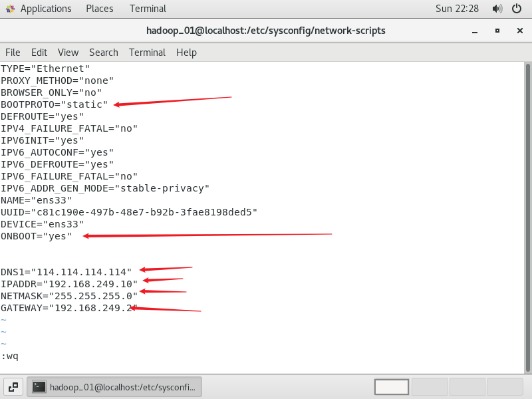Open the View menu
The height and width of the screenshot is (399, 532).
point(68,53)
